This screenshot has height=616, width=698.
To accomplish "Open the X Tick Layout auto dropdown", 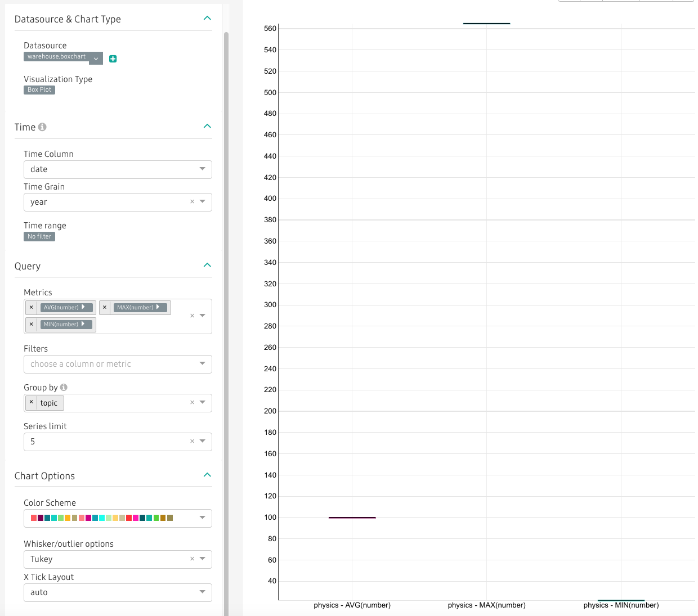I will coord(118,592).
